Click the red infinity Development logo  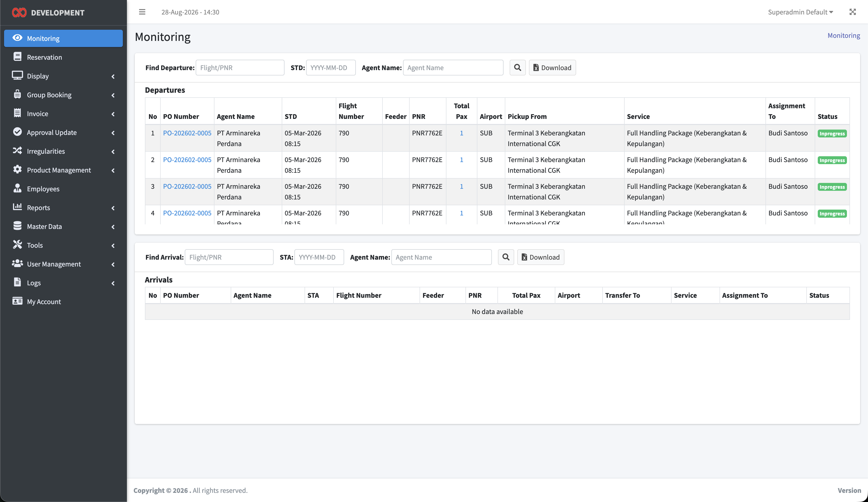tap(19, 13)
